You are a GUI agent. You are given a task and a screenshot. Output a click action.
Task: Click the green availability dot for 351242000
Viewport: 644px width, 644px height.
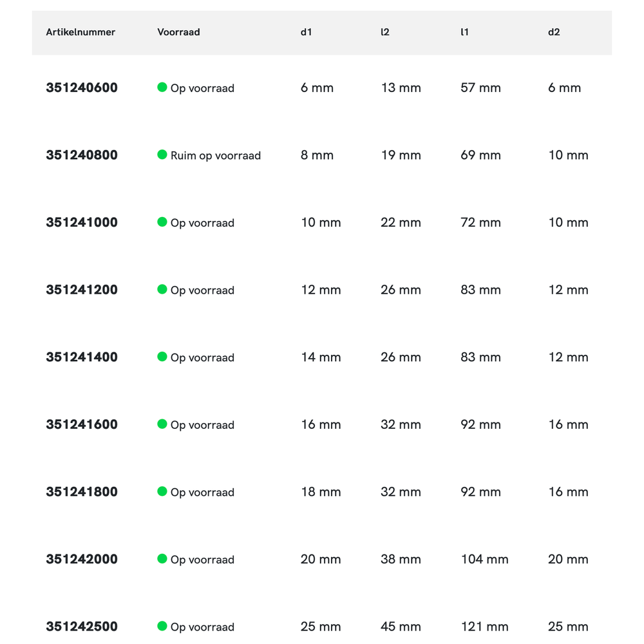coord(162,558)
